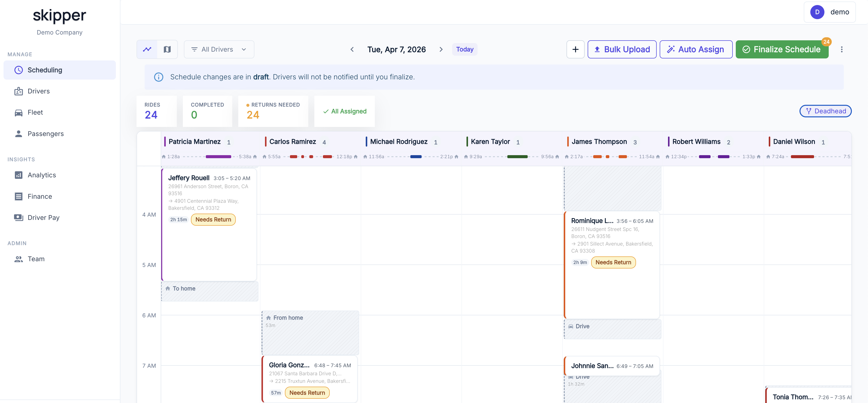Switch to timeline chart view
This screenshot has width=868, height=403.
pyautogui.click(x=147, y=50)
